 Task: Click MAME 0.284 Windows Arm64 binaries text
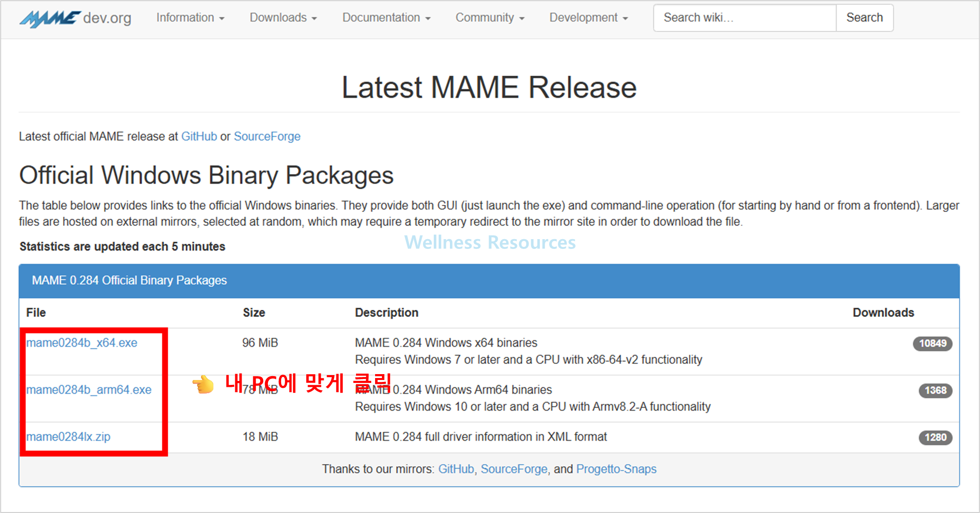453,390
